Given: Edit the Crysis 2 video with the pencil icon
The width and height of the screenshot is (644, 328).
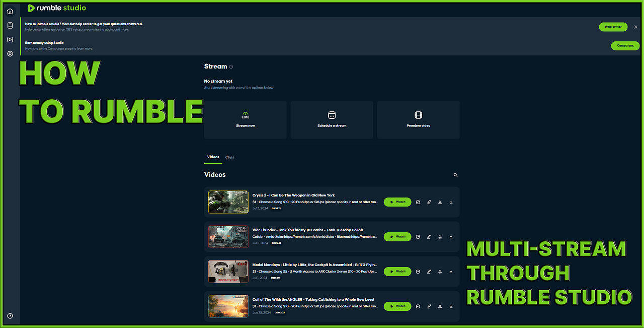Looking at the screenshot, I should pyautogui.click(x=429, y=202).
